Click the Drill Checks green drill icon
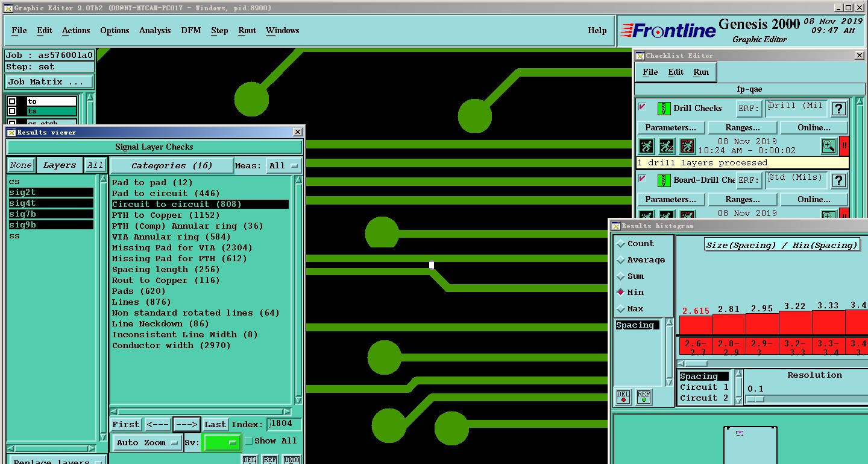 pos(664,109)
